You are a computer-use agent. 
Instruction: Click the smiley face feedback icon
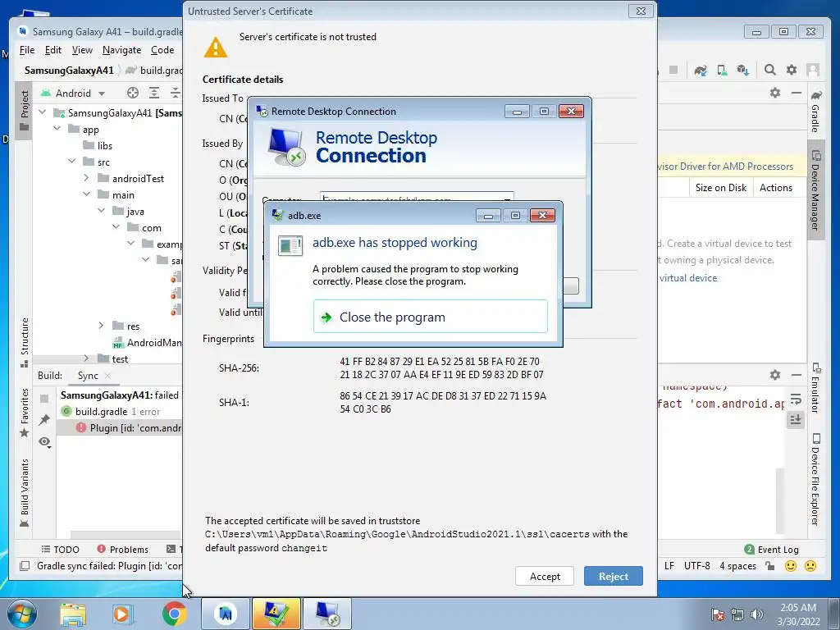click(x=790, y=566)
